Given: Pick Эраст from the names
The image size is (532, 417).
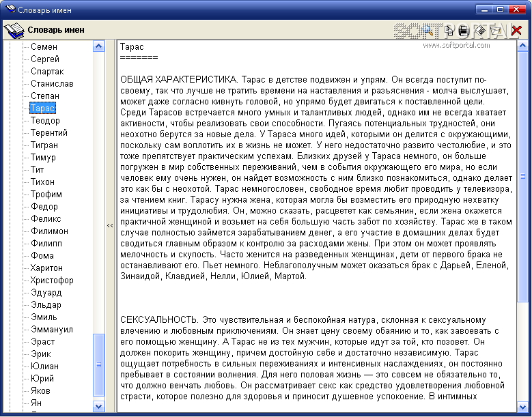Looking at the screenshot, I should pyautogui.click(x=42, y=342).
